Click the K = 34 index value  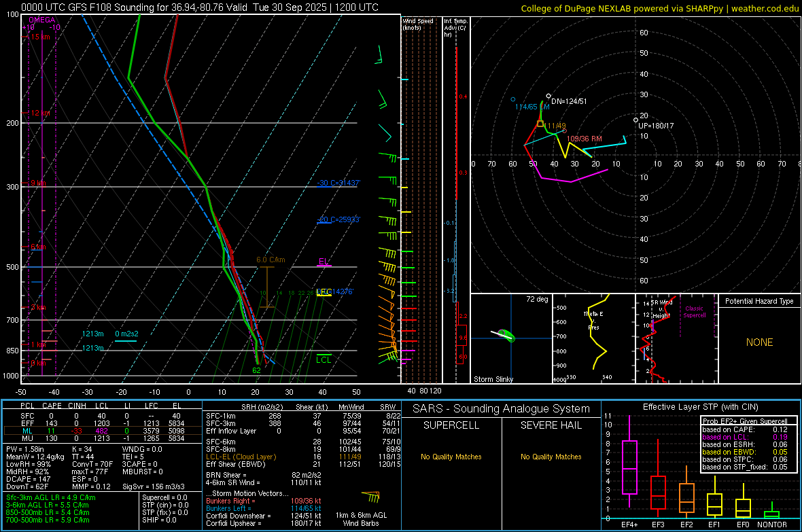coord(82,449)
